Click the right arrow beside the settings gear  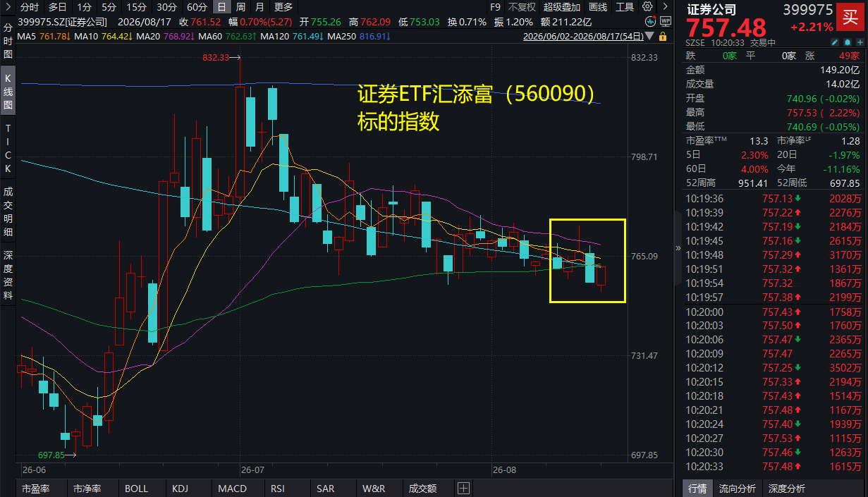pos(666,7)
